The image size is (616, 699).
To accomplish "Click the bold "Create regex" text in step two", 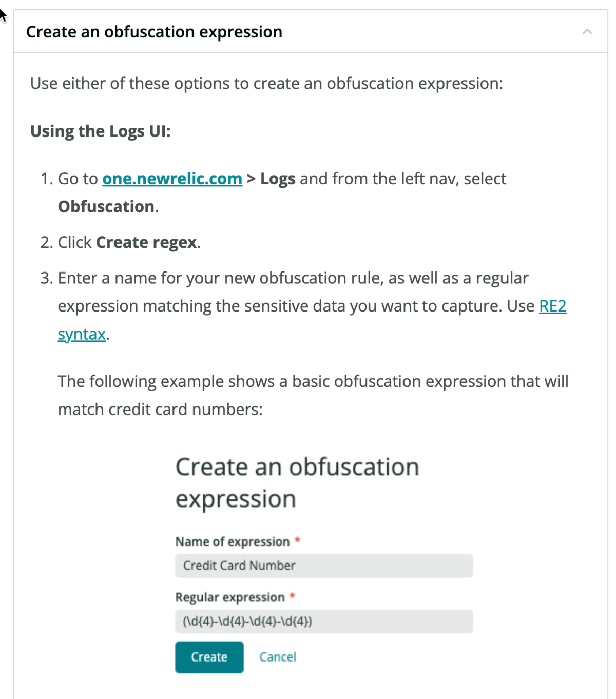I will 147,242.
